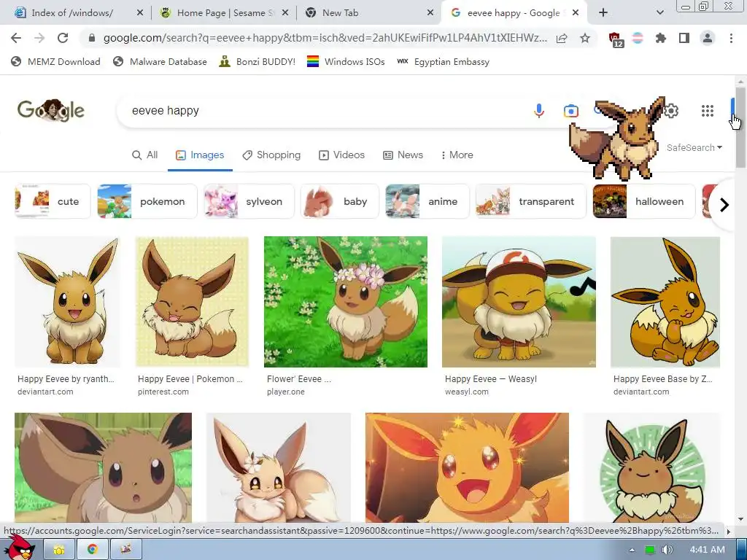Close the eevee happy Google tab
Image resolution: width=747 pixels, height=560 pixels.
(x=576, y=13)
